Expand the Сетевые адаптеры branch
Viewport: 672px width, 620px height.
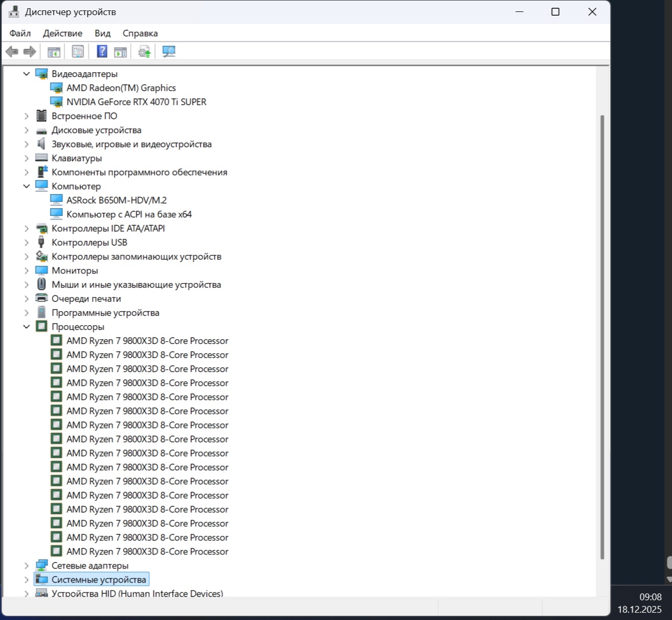(x=27, y=565)
